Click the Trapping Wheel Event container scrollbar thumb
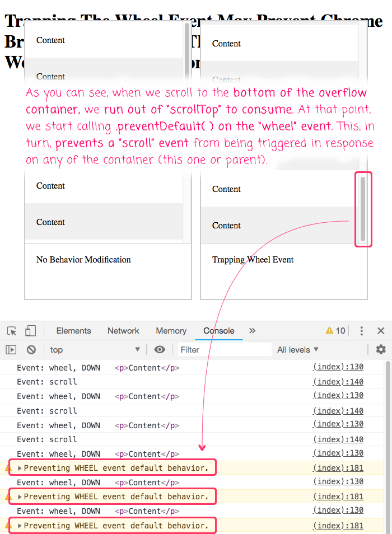 tap(363, 209)
